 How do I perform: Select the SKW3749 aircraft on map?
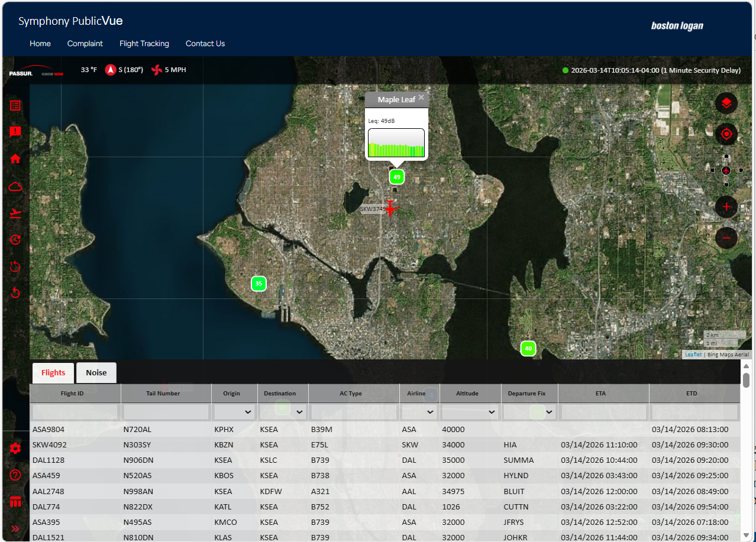(390, 209)
